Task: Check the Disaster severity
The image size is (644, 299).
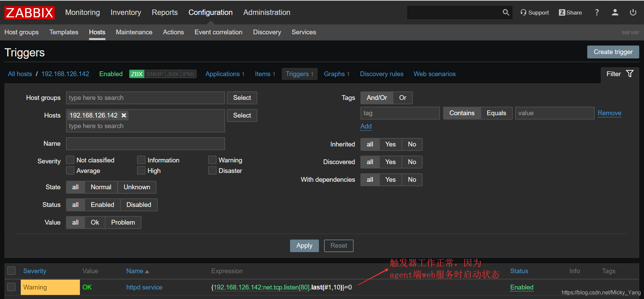Action: (x=213, y=171)
